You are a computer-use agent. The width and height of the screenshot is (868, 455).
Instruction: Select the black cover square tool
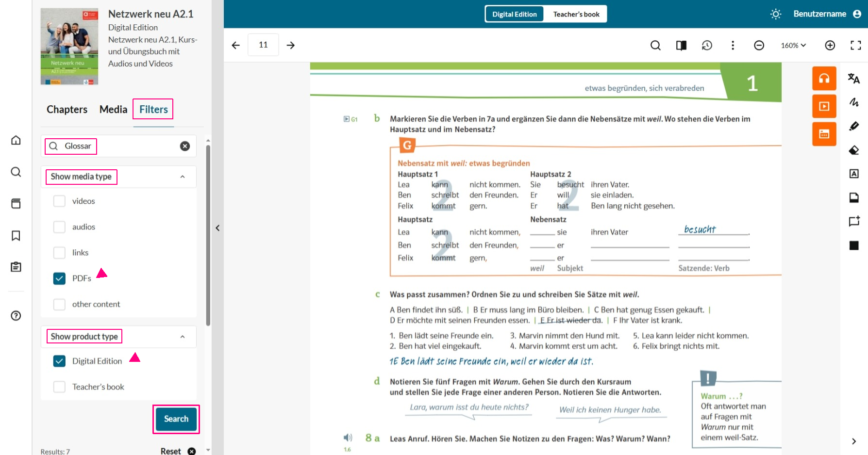point(854,245)
